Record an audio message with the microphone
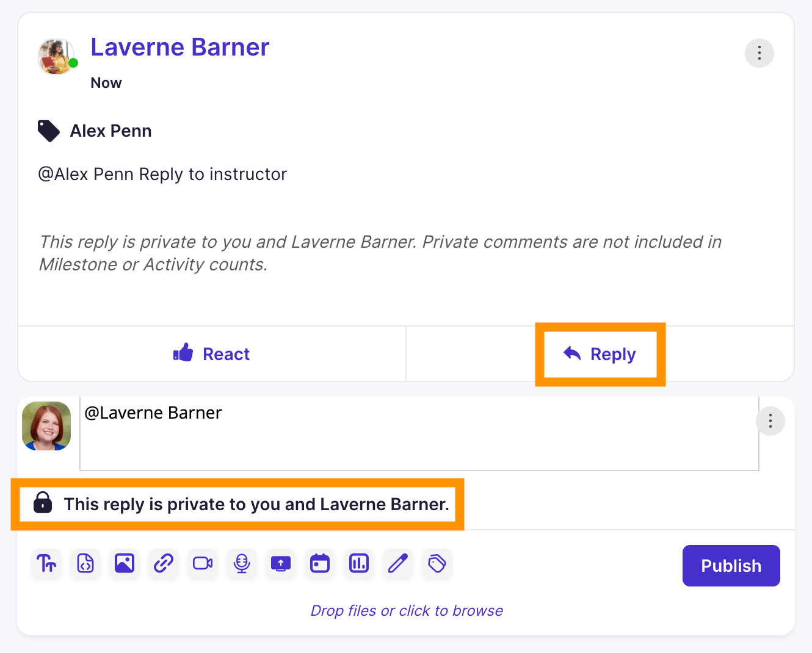The height and width of the screenshot is (653, 812). click(x=241, y=564)
